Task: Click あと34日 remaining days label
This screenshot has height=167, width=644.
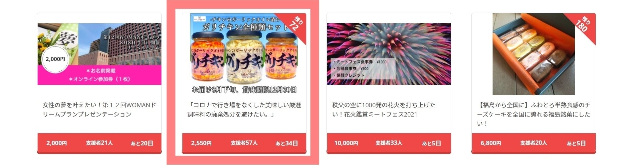Action: 287,143
